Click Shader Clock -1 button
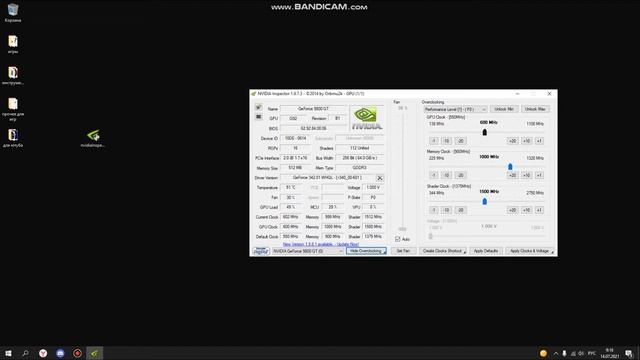The width and height of the screenshot is (640, 360). click(x=434, y=210)
